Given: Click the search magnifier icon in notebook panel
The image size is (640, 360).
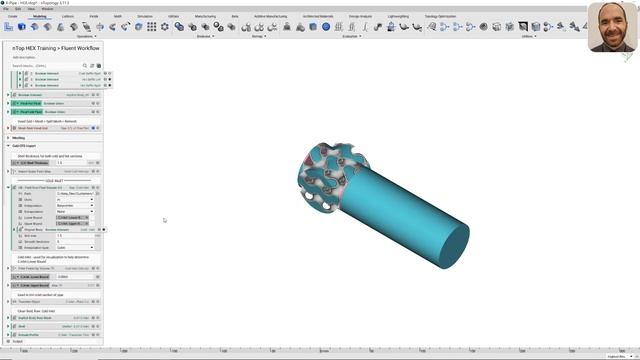Looking at the screenshot, I should coord(85,66).
